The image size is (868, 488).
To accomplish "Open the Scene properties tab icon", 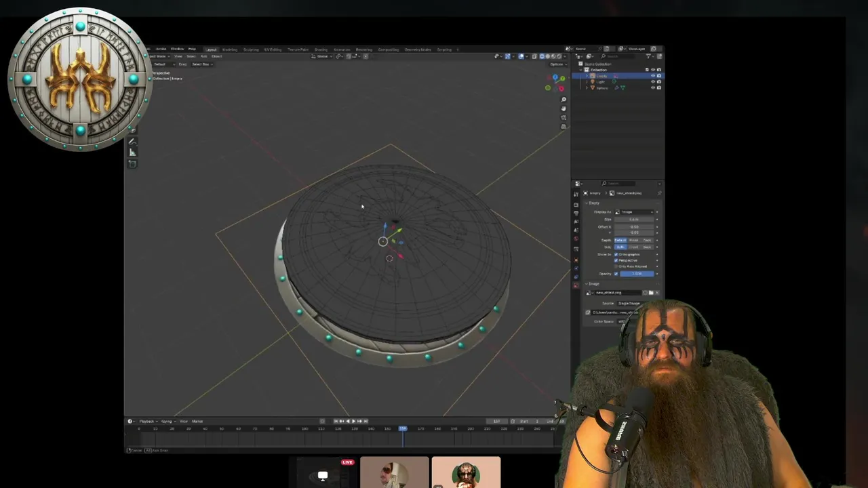I will coord(576,230).
